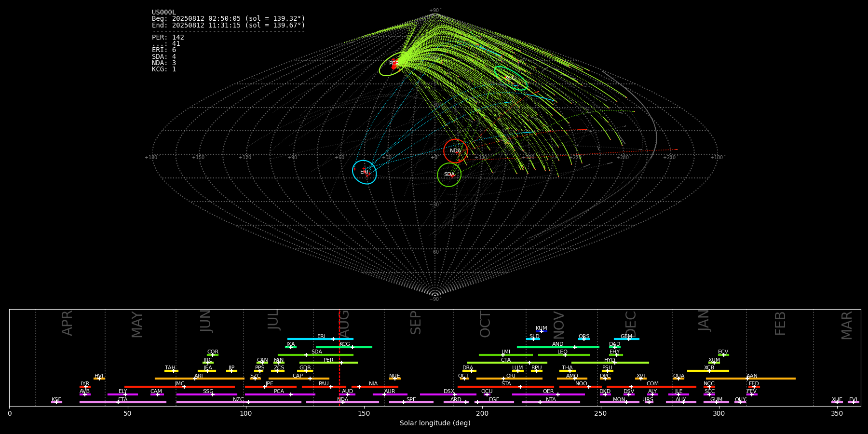Click the STA shower label in the timeline
The width and height of the screenshot is (868, 434).
coord(506,384)
